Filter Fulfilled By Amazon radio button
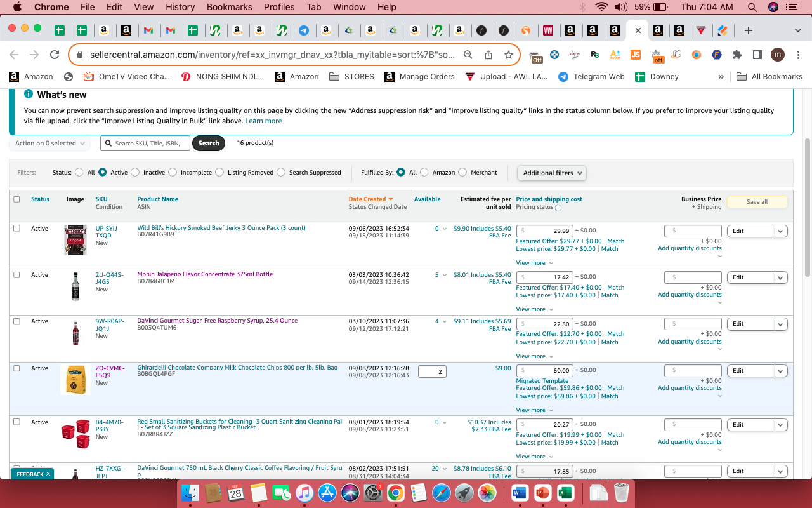Viewport: 812px width, 508px height. click(424, 172)
